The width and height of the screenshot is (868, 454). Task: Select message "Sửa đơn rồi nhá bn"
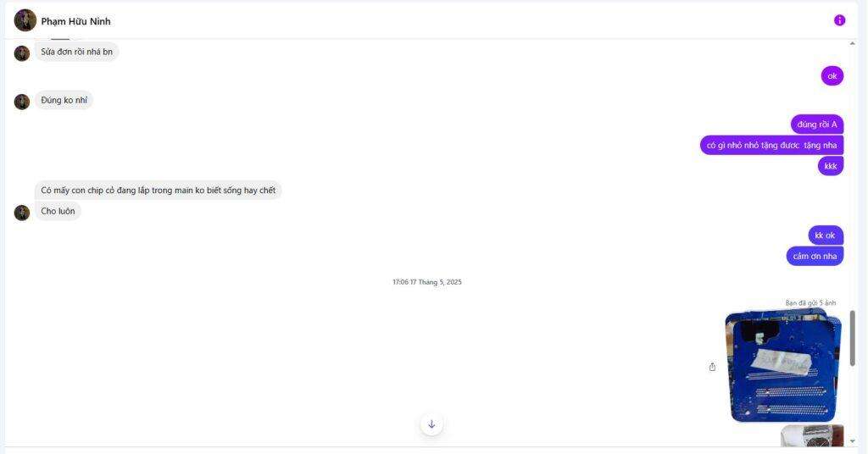click(77, 52)
